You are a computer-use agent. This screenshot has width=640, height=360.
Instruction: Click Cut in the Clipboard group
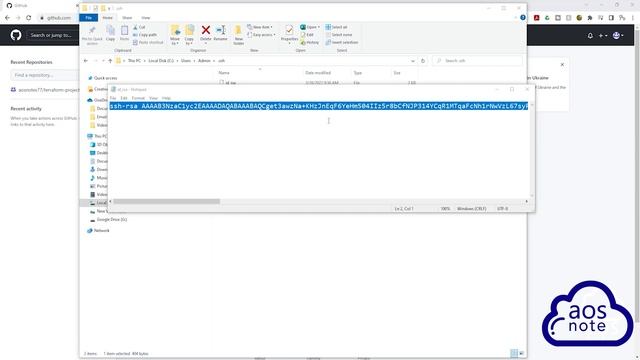(139, 27)
